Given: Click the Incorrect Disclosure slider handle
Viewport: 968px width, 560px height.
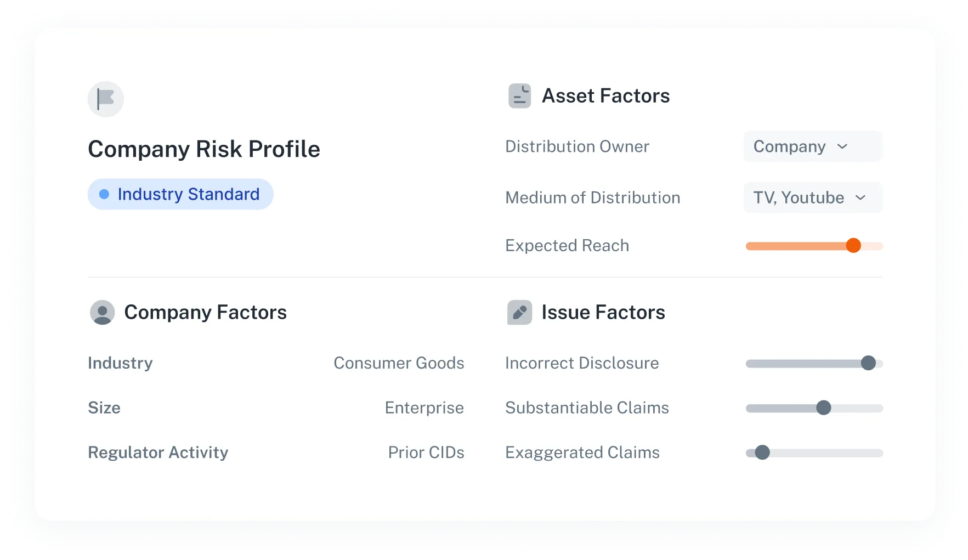Looking at the screenshot, I should (868, 363).
